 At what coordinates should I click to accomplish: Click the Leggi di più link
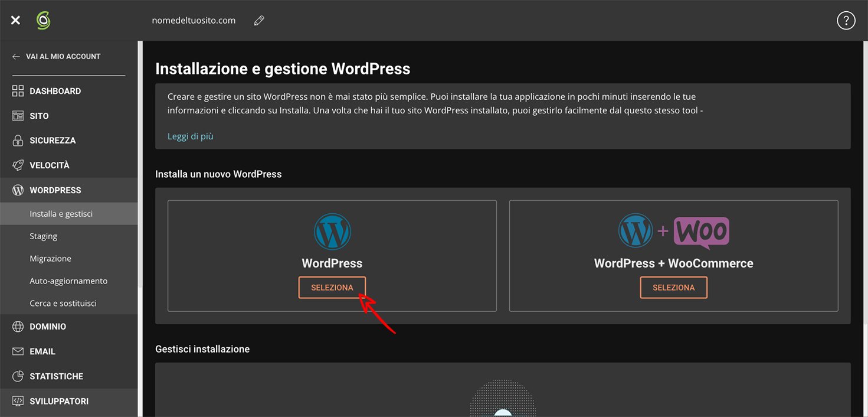(x=190, y=136)
